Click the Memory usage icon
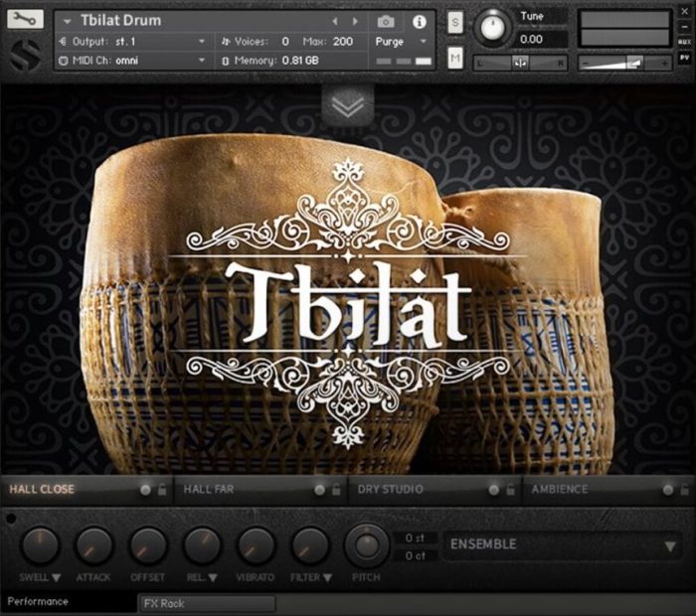The image size is (696, 616). 226,61
